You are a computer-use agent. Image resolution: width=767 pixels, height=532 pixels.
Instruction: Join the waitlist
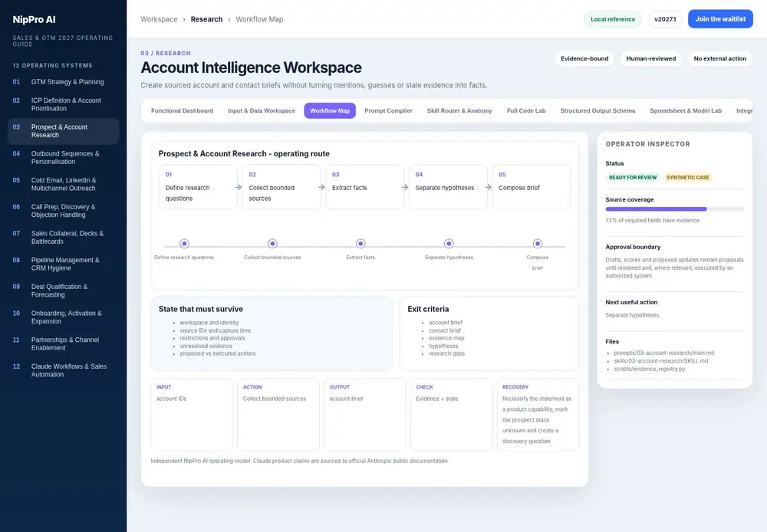coord(720,19)
